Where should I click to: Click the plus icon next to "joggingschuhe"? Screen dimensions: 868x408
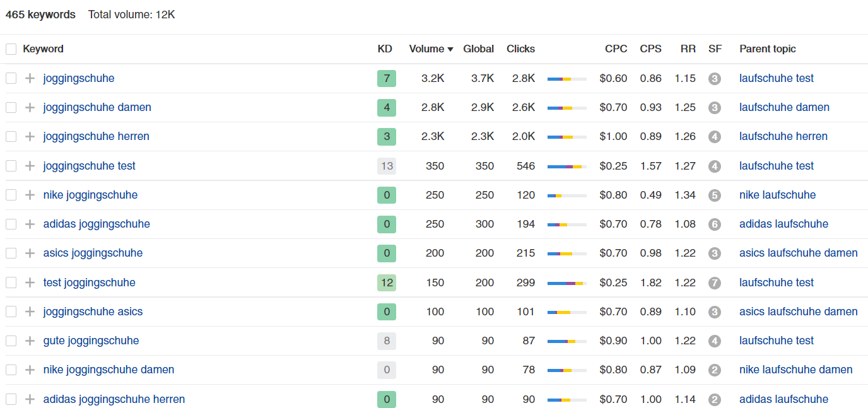[29, 78]
